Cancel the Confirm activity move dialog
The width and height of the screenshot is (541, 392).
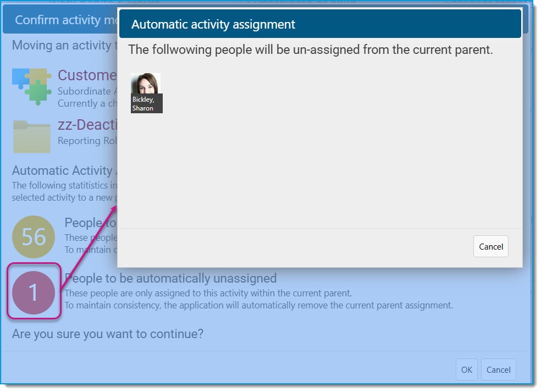click(x=498, y=370)
